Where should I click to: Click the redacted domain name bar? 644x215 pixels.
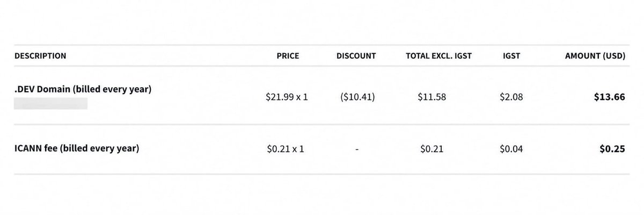click(50, 103)
